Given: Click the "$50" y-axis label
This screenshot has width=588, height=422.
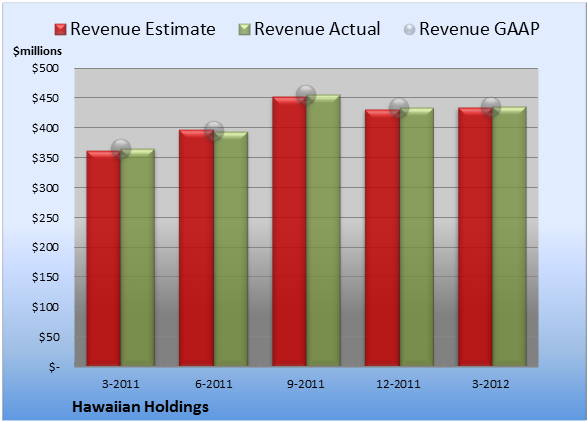Looking at the screenshot, I should 49,337.
